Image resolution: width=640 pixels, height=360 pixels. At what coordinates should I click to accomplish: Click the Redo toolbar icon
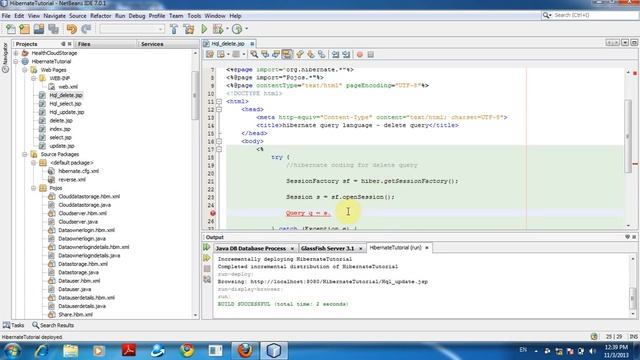86,29
